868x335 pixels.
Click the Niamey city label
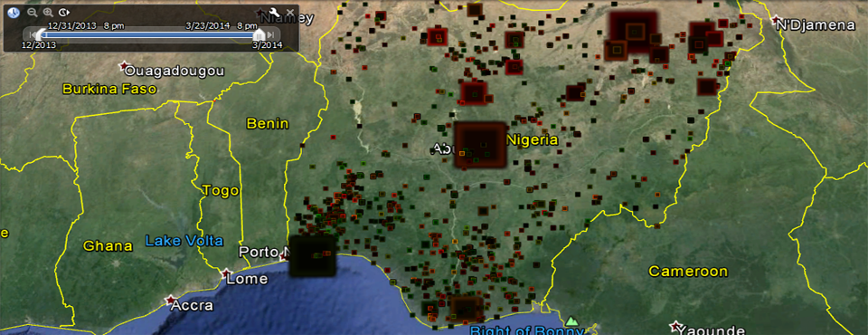click(x=288, y=19)
